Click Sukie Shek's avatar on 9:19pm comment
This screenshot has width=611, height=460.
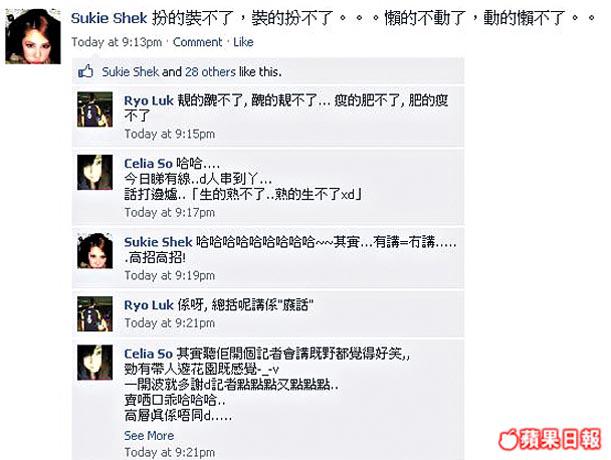point(95,251)
